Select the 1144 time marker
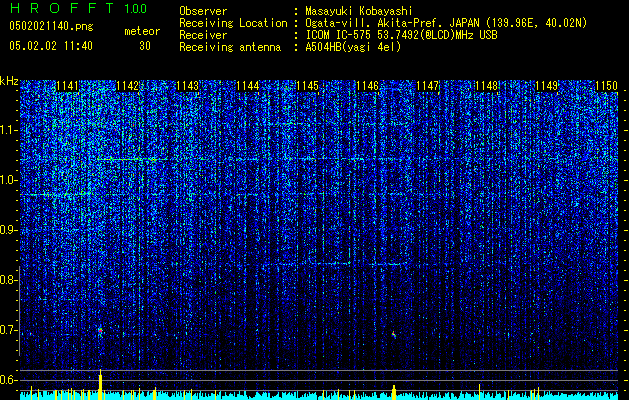The image size is (629, 400). click(x=248, y=86)
